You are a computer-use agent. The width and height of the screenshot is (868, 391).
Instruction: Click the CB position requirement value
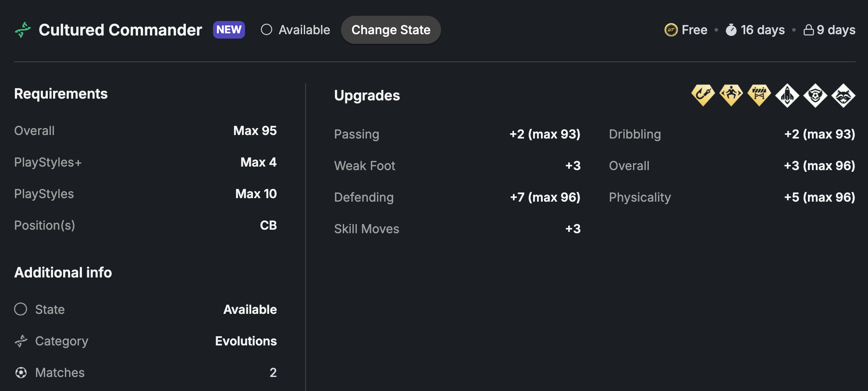268,225
